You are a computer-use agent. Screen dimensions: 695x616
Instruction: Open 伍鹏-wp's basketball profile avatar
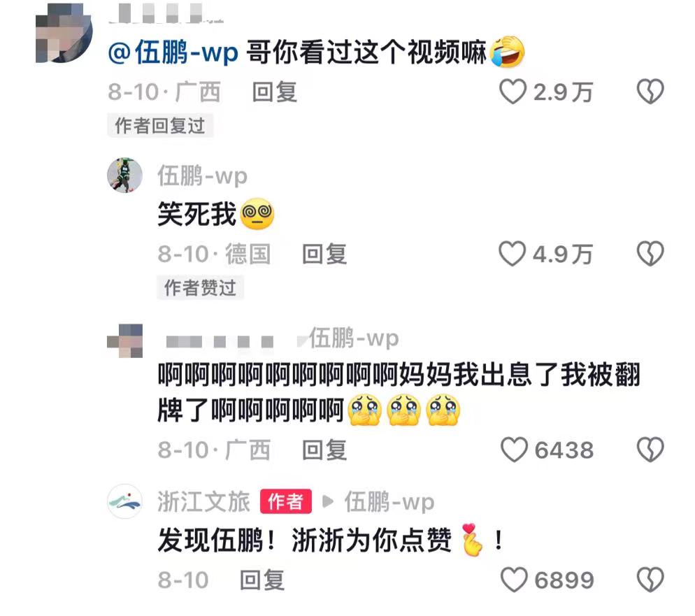coord(124,175)
